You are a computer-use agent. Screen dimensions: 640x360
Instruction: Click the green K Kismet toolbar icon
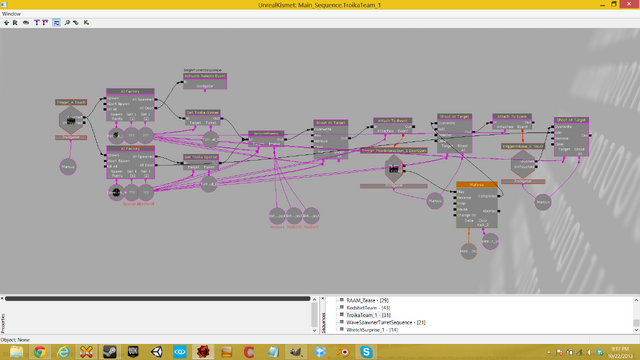pyautogui.click(x=86, y=23)
